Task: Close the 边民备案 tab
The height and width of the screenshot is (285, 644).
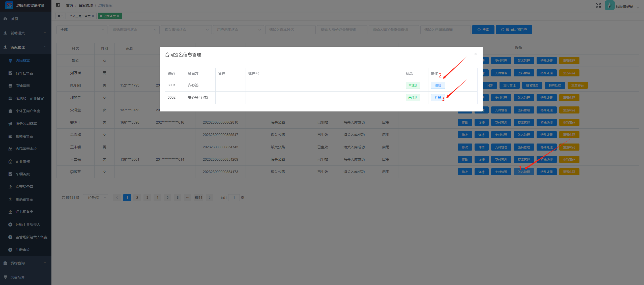Action: tap(118, 16)
